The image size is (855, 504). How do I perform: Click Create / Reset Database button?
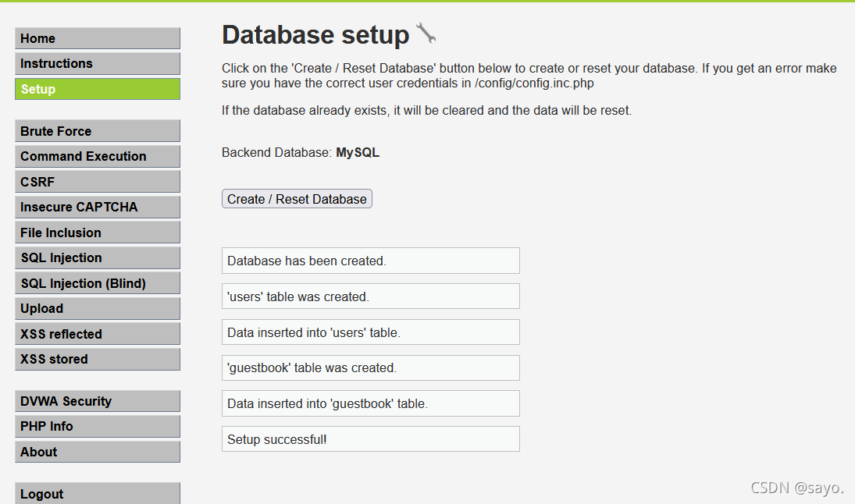tap(297, 199)
